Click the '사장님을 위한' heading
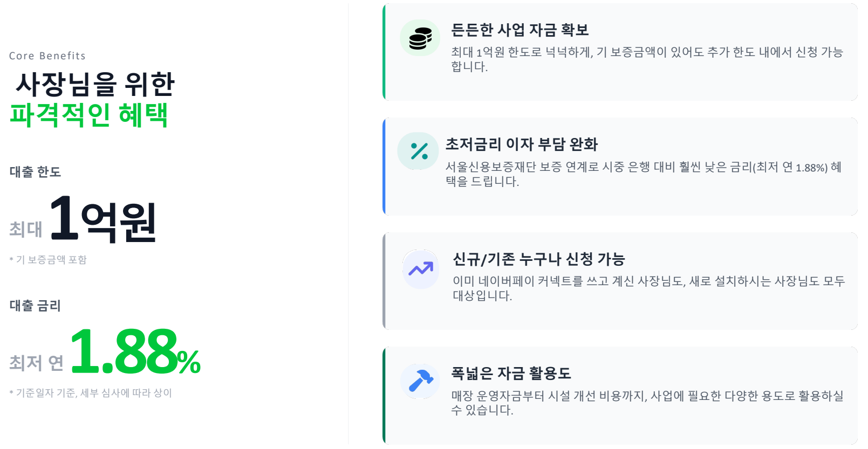The image size is (868, 449). point(95,84)
